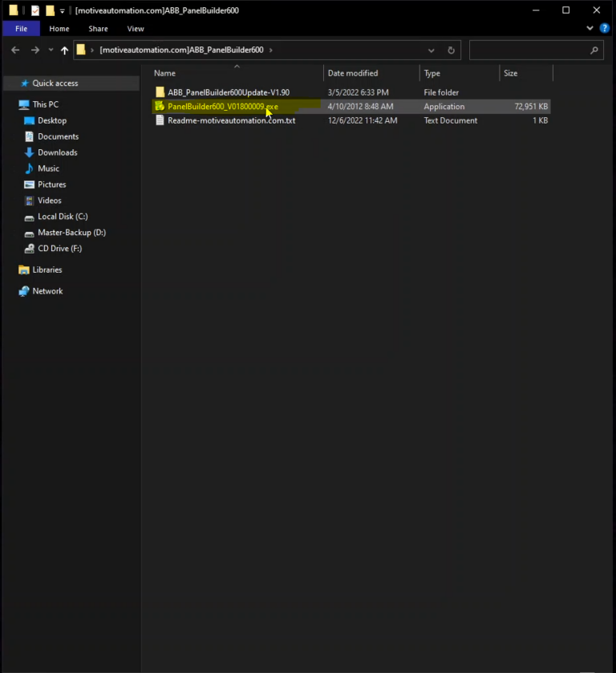
Task: Refresh the current folder view
Action: (x=451, y=50)
